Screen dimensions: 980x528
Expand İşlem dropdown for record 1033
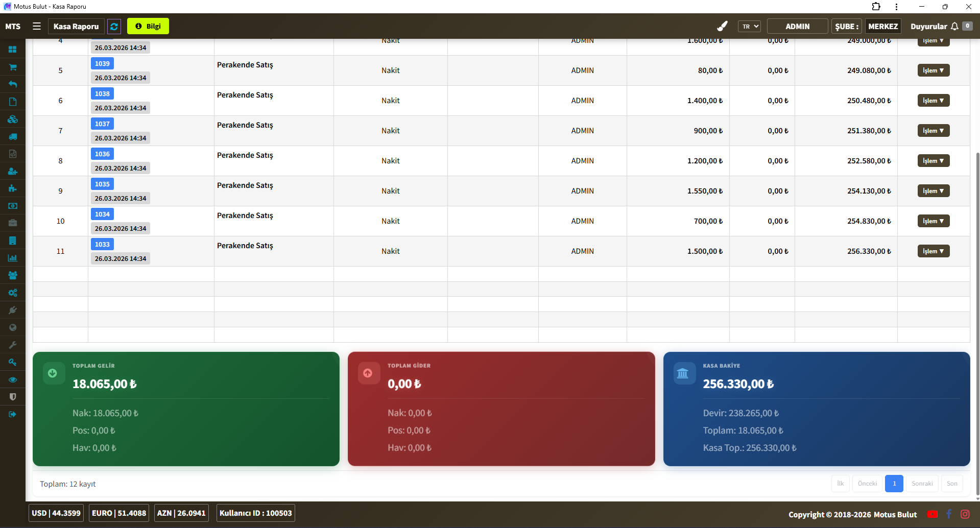[933, 251]
